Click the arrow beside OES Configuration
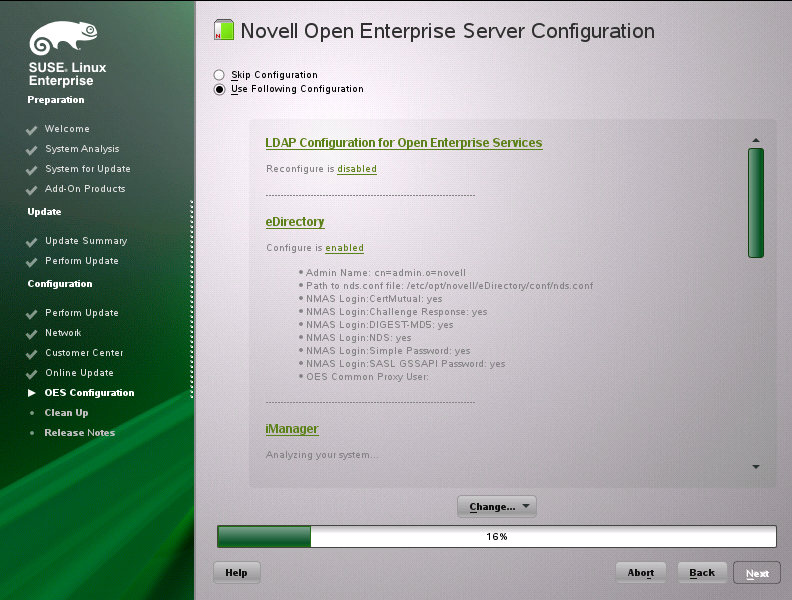The width and height of the screenshot is (792, 600). tap(31, 393)
